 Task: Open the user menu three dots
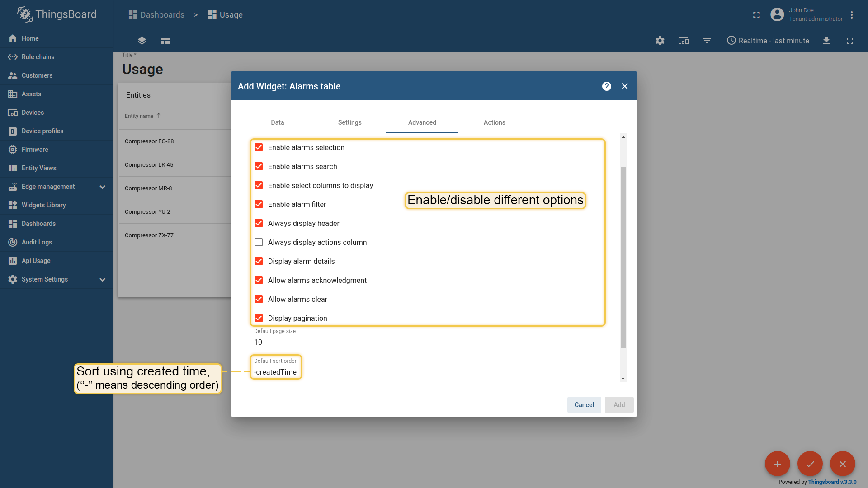click(852, 15)
